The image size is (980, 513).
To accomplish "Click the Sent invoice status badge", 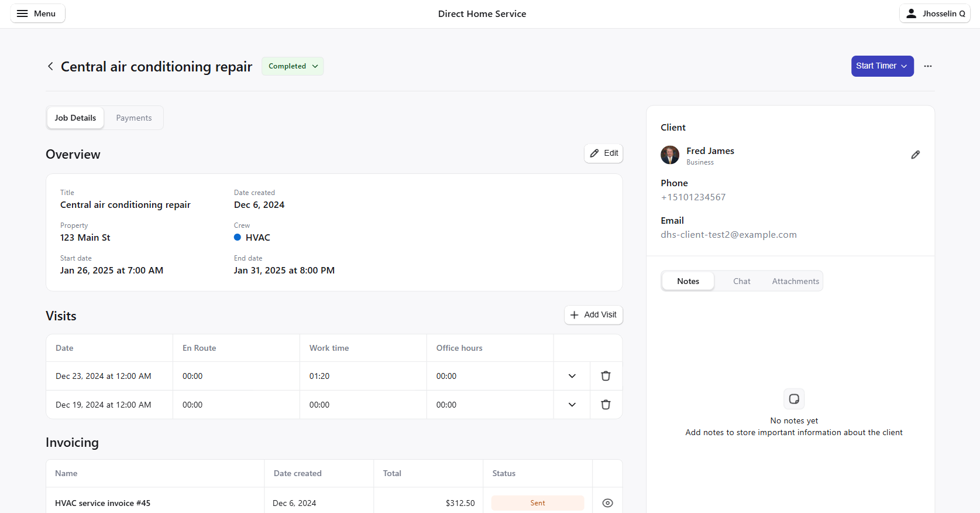I will (537, 503).
